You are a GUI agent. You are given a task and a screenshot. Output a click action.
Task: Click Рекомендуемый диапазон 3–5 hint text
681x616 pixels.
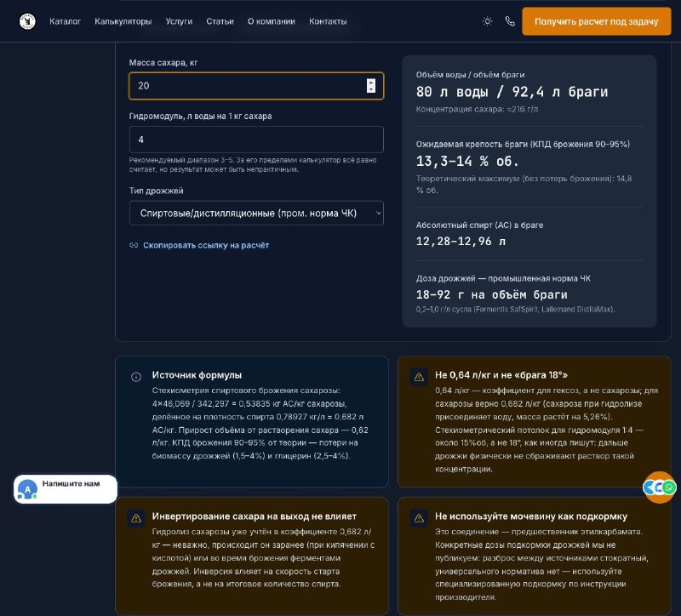[x=253, y=164]
